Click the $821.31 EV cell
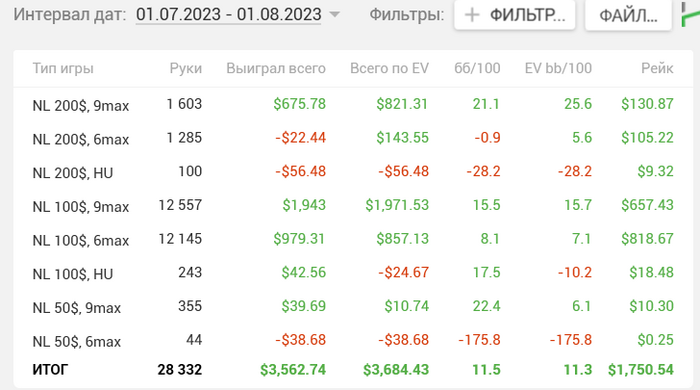This screenshot has width=700, height=390. [402, 104]
